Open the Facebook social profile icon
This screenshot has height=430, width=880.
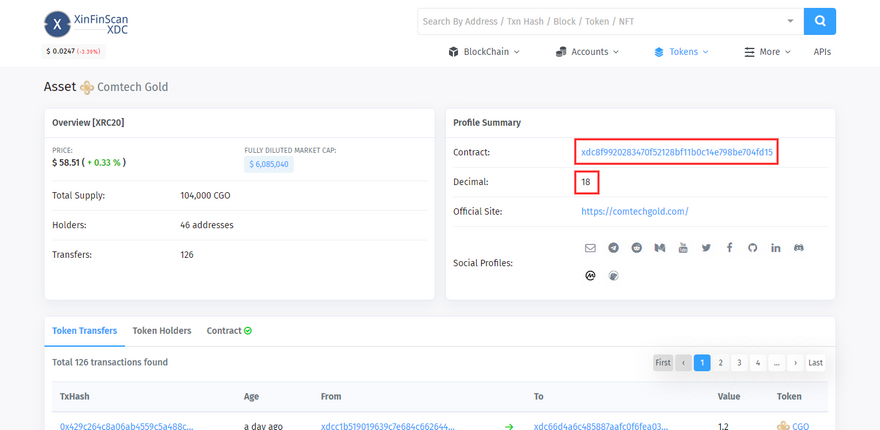(729, 248)
